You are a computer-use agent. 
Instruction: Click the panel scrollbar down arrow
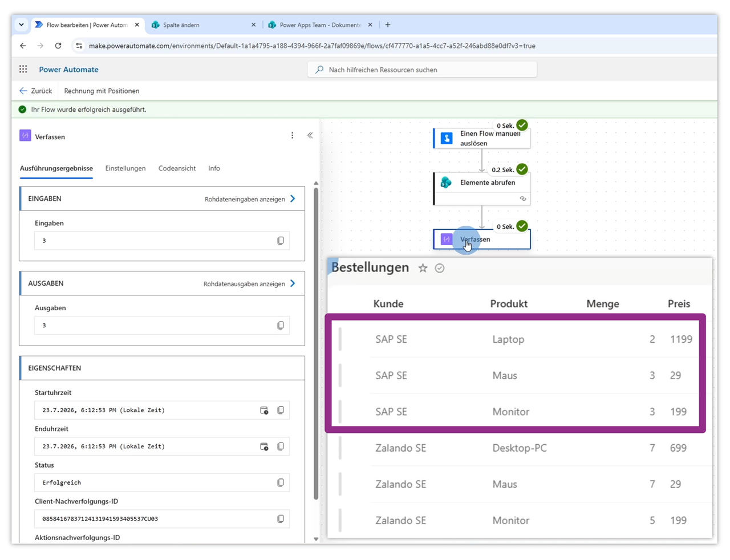[316, 539]
